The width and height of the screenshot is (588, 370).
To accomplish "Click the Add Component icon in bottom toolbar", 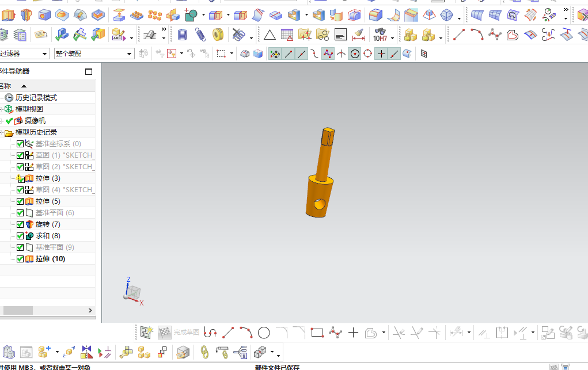I will click(44, 352).
